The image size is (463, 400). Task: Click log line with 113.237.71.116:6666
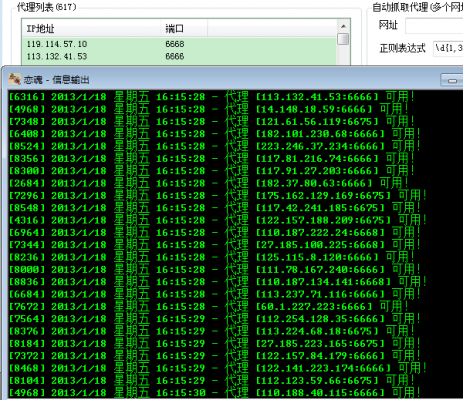click(x=215, y=294)
